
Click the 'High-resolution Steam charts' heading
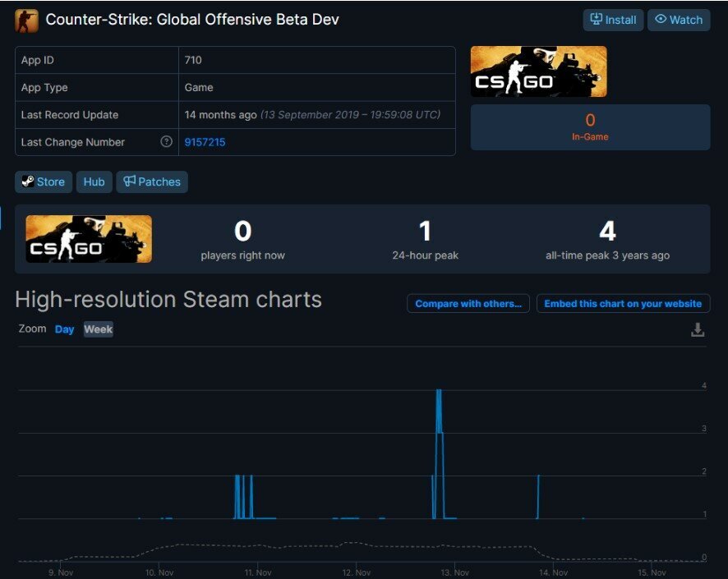point(168,300)
